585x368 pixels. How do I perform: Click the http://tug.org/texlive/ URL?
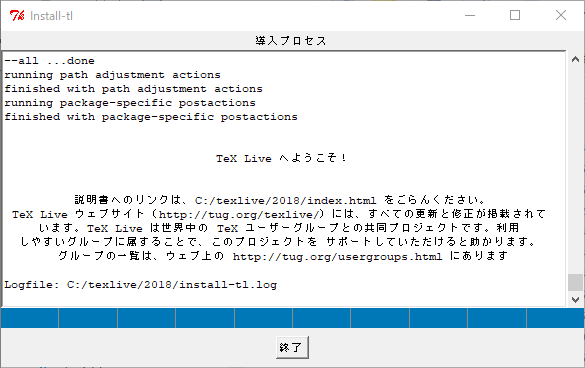238,215
